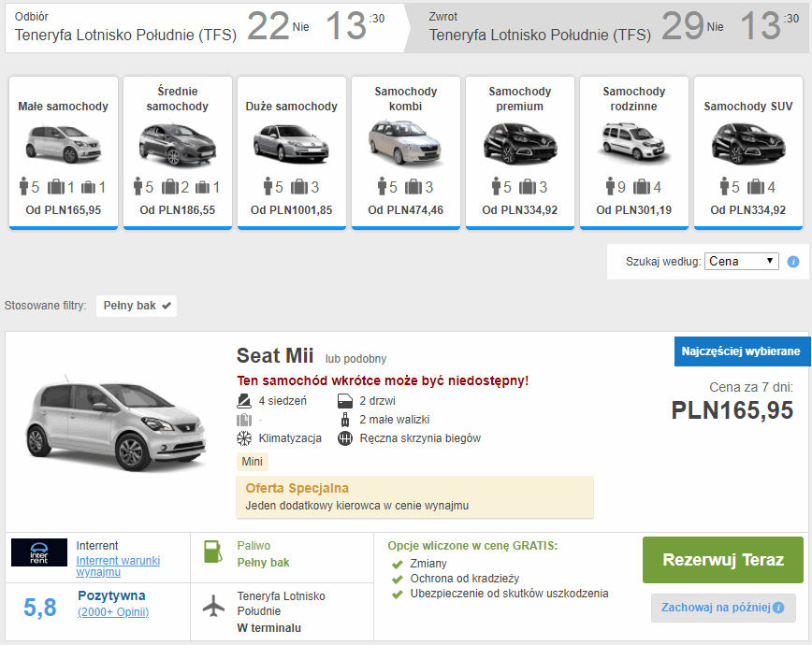
Task: Choose the Samochody rodzinne category
Action: (633, 152)
